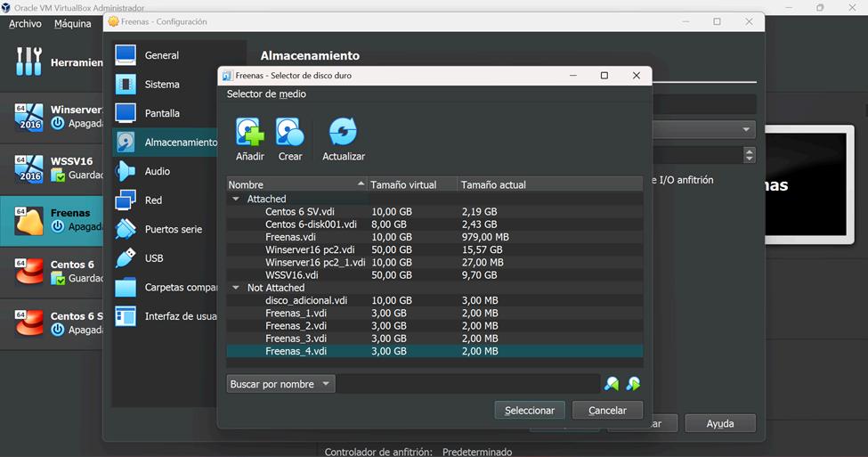Click Selector de medio label

click(x=266, y=94)
